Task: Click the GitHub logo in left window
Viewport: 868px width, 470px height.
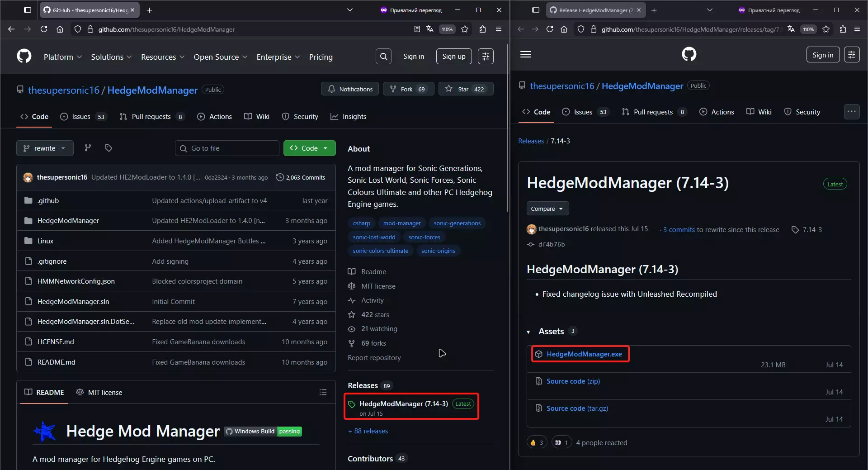Action: click(x=24, y=57)
